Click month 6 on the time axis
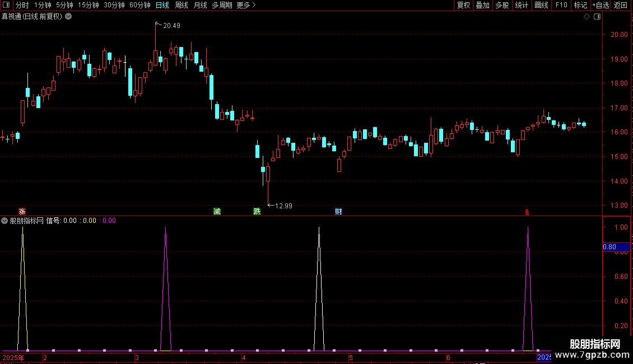The width and height of the screenshot is (633, 364). [448, 358]
